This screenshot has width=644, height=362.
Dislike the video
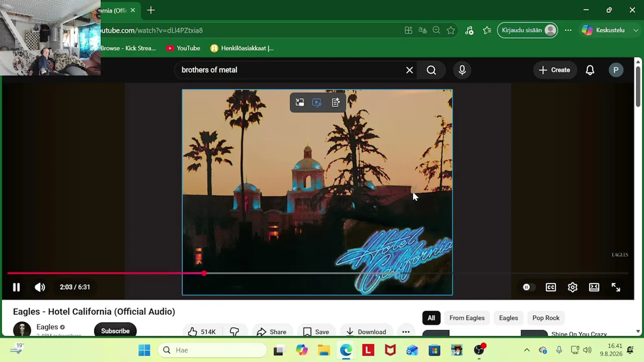click(x=234, y=332)
